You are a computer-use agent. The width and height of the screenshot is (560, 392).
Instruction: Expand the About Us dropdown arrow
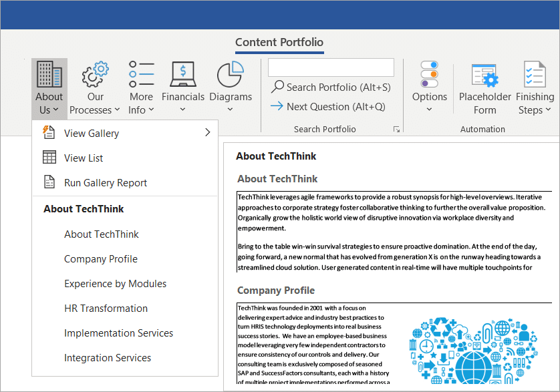pos(55,110)
